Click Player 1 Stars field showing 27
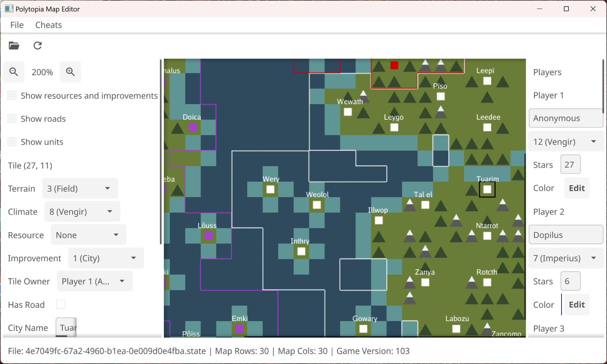This screenshot has height=364, width=607. coord(570,165)
